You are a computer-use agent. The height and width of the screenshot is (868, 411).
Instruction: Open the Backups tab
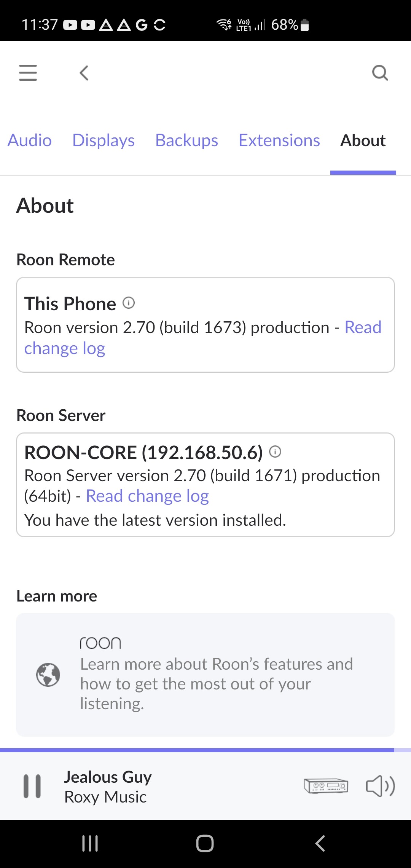(187, 140)
